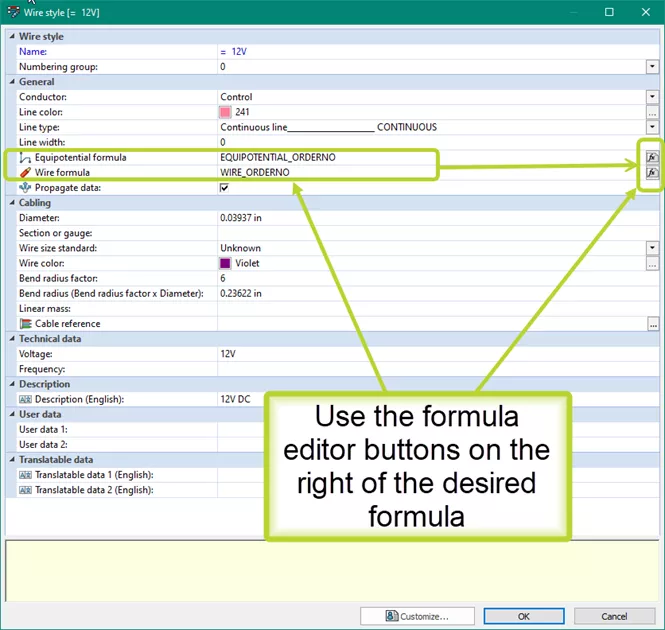Screen dimensions: 665x630
Task: Open the Line type dropdown
Action: tap(652, 128)
